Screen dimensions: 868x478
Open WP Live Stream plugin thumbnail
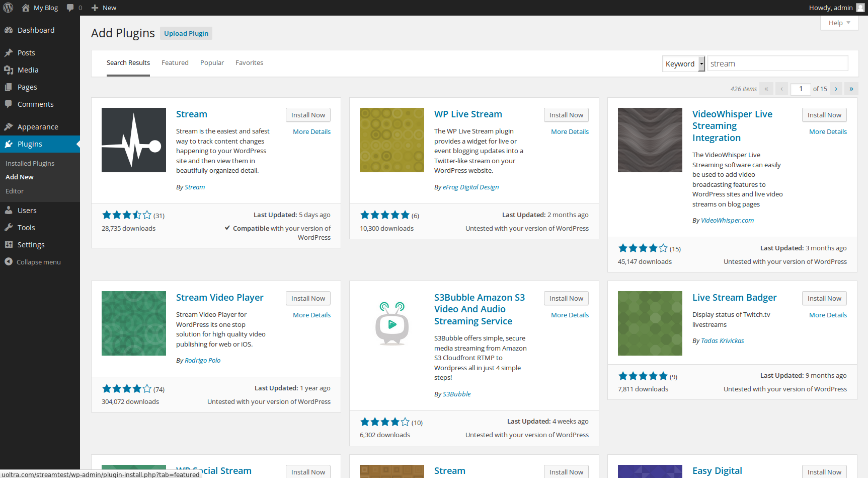[392, 140]
